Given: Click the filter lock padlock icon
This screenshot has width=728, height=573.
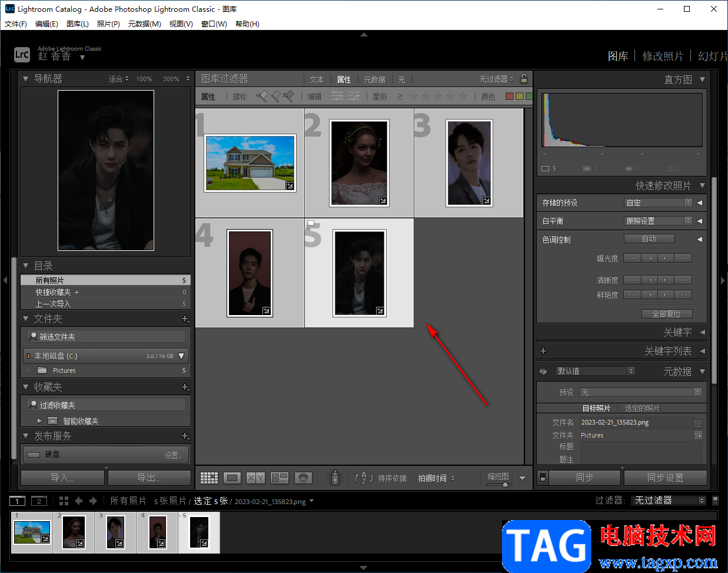Looking at the screenshot, I should (x=524, y=78).
